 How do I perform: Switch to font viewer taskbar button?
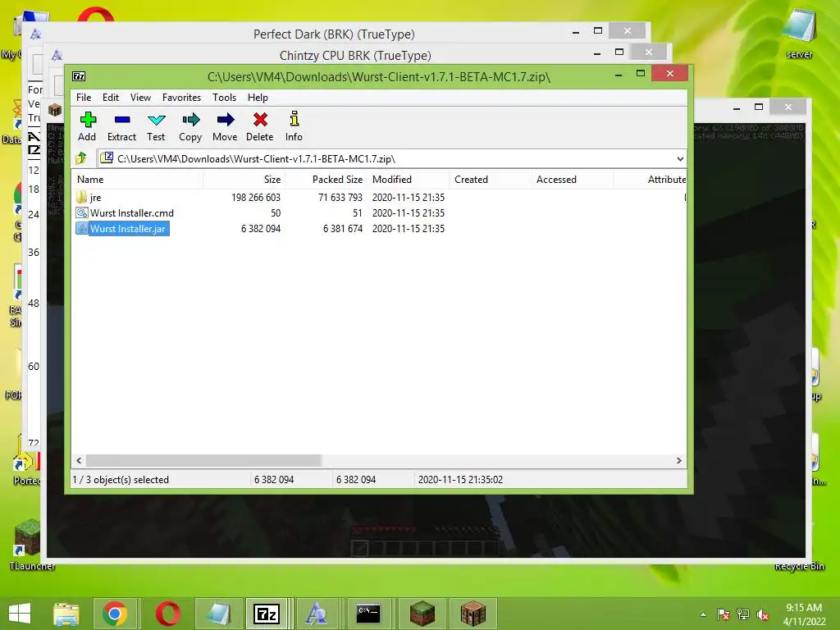click(317, 614)
